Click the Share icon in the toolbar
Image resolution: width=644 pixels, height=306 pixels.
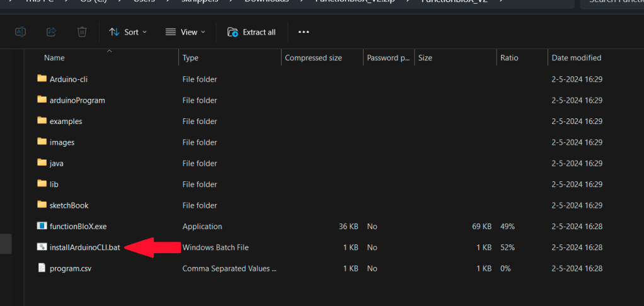[52, 31]
